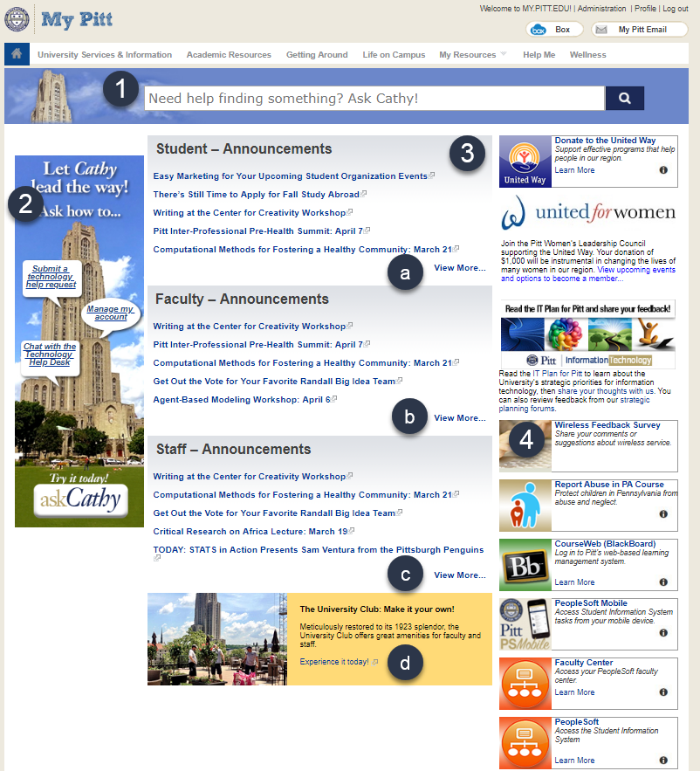The image size is (700, 771).
Task: Open There's Still Time to Apply for Fall Study Abroad
Action: pyautogui.click(x=256, y=194)
